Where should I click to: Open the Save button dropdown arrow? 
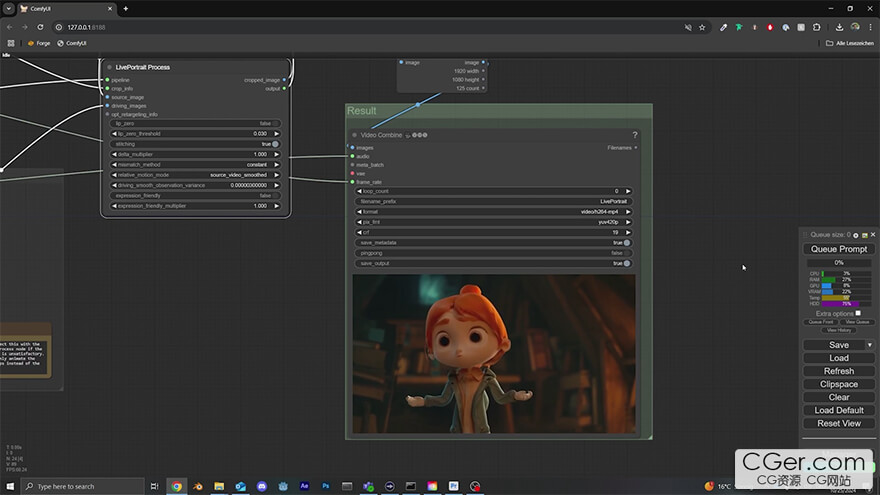(869, 345)
